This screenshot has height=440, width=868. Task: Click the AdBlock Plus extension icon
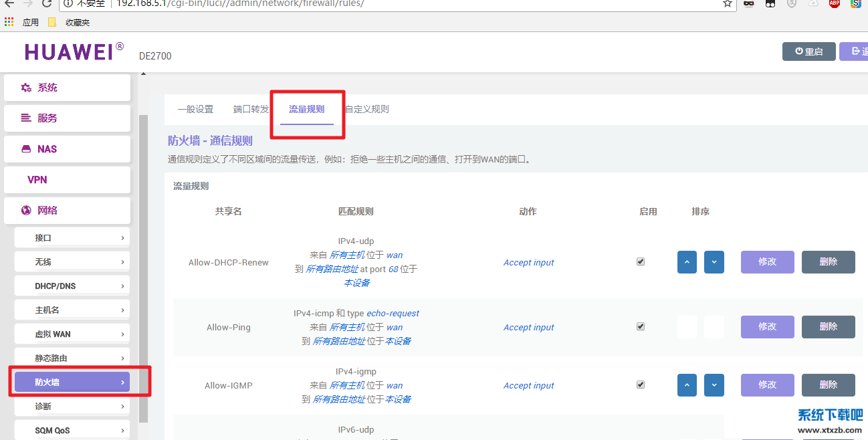click(x=834, y=3)
